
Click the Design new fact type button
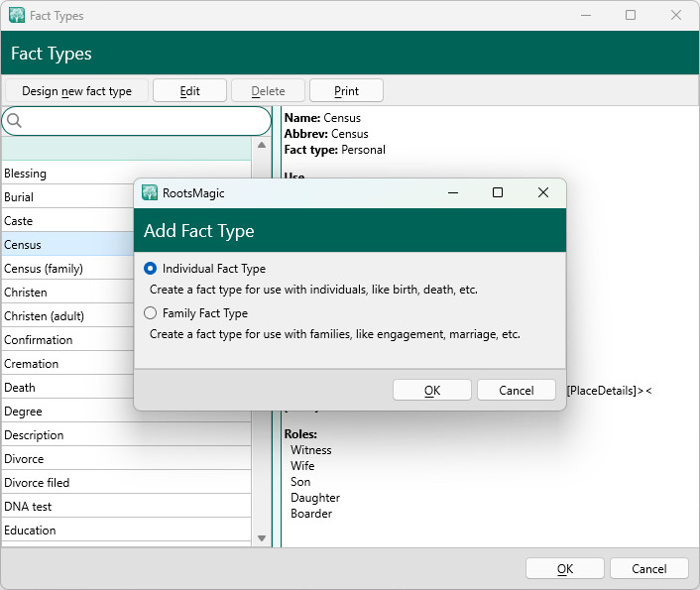76,91
